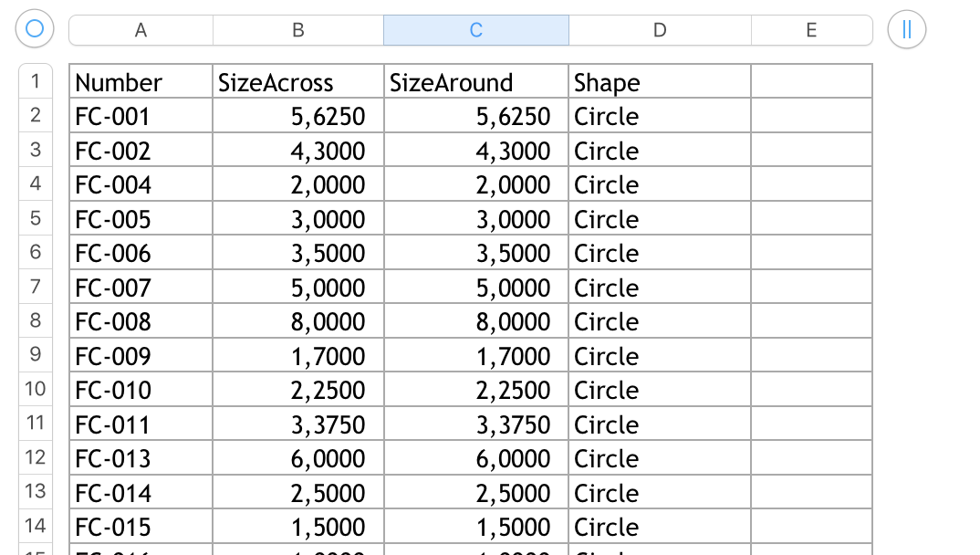Click the empty column E cell in row 5
This screenshot has width=980, height=555.
[x=811, y=219]
